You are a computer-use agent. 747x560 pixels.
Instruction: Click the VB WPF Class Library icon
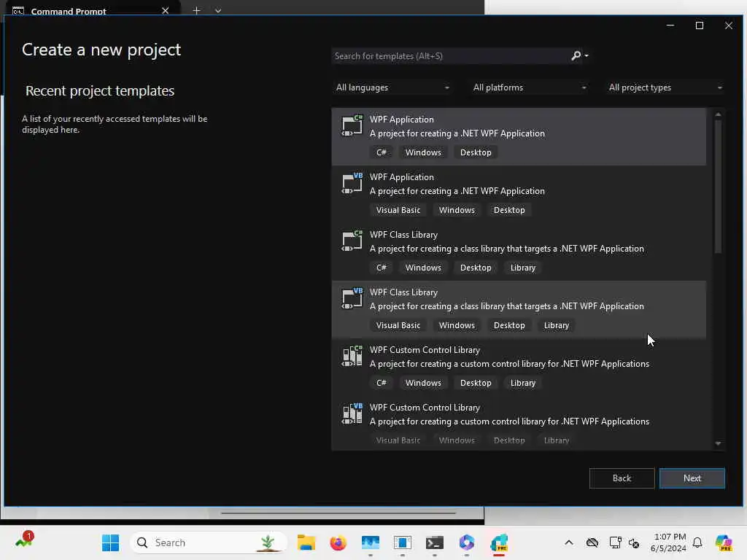[352, 298]
